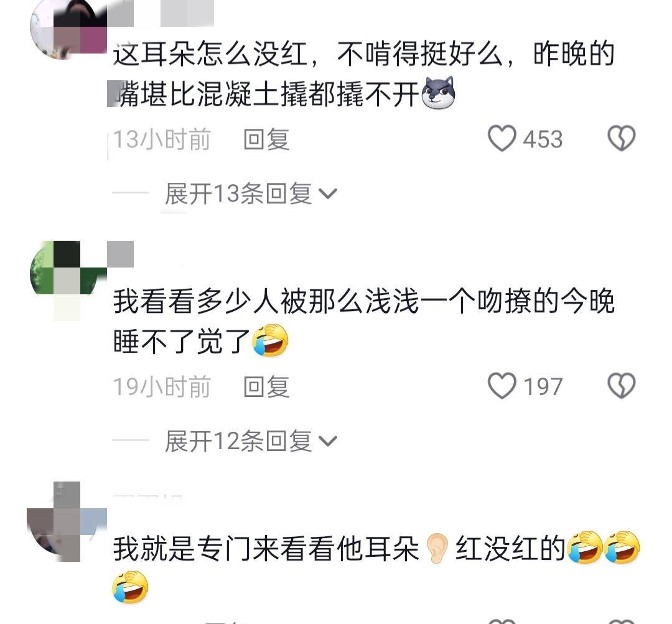Click chevron next to 展开12条回复
The width and height of the screenshot is (672, 624).
pos(329,442)
